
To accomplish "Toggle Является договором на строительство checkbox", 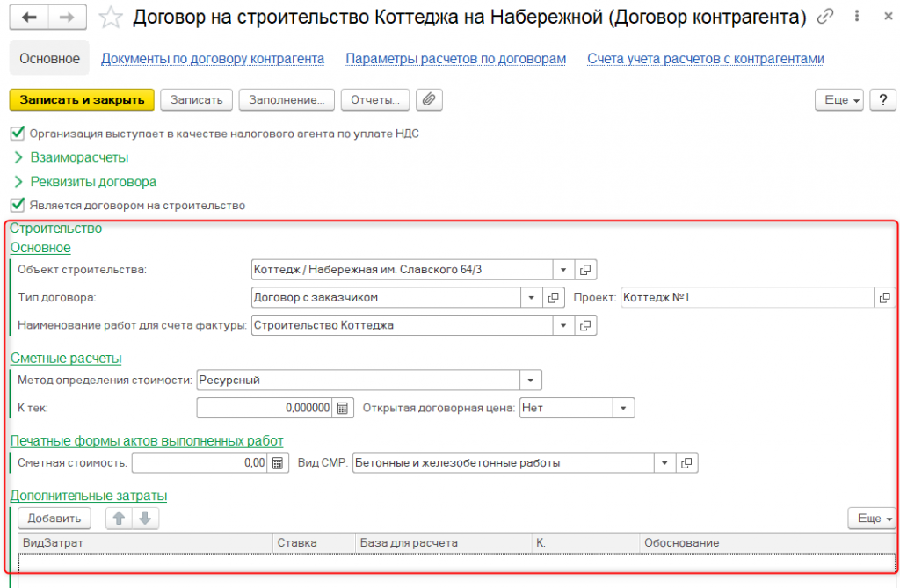I will tap(17, 205).
